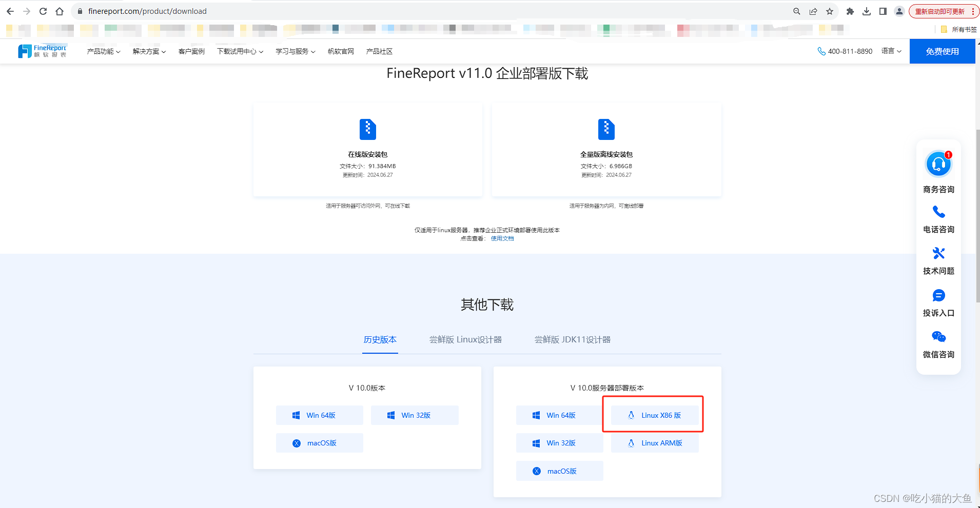Open the 帆软官网 menu item
This screenshot has height=508, width=980.
[341, 51]
